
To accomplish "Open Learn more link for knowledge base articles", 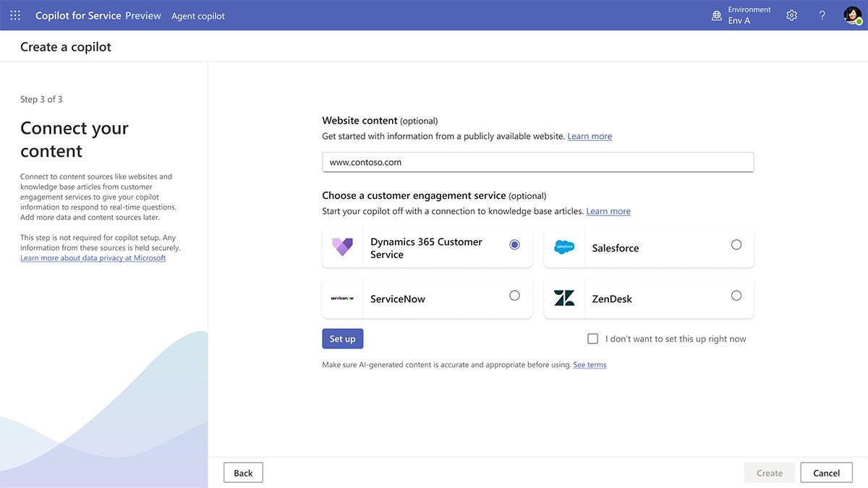I will (608, 211).
